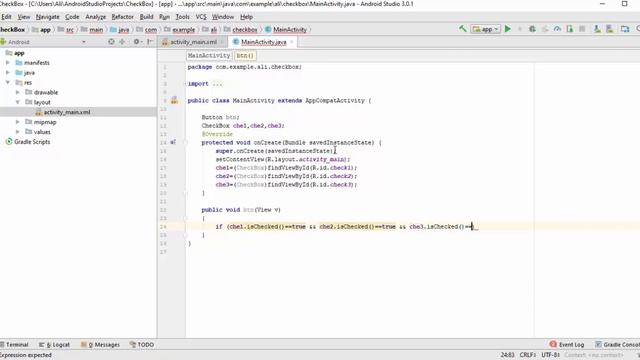Expand the manifests folder
The image size is (640, 360).
(8, 63)
